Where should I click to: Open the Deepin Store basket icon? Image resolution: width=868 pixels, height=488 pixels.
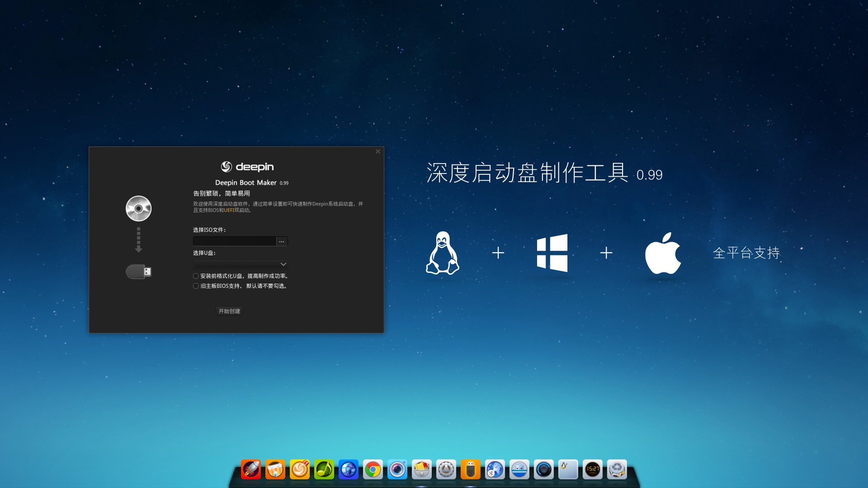coord(275,469)
